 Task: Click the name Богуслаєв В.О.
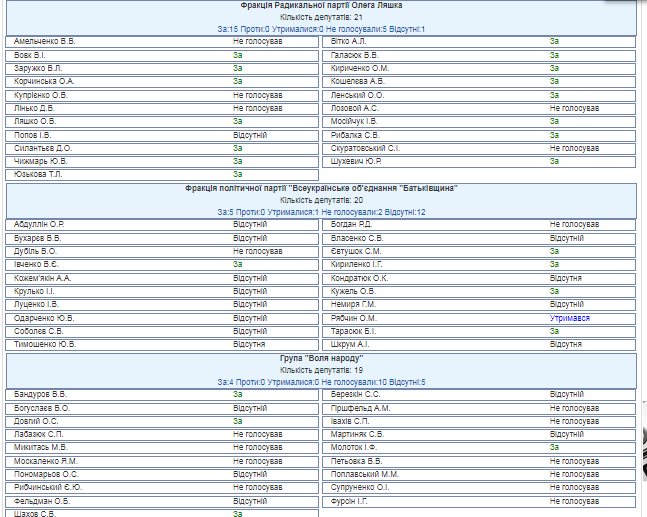click(x=42, y=408)
